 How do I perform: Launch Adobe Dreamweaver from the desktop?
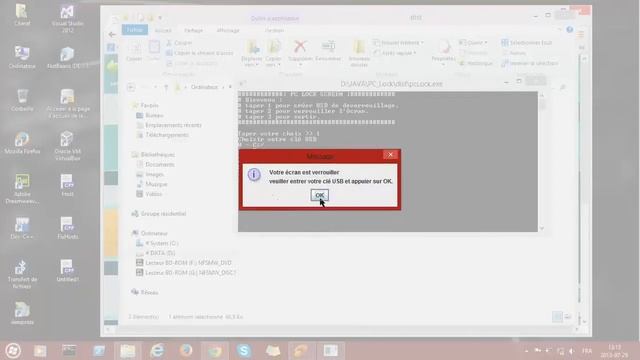point(22,189)
